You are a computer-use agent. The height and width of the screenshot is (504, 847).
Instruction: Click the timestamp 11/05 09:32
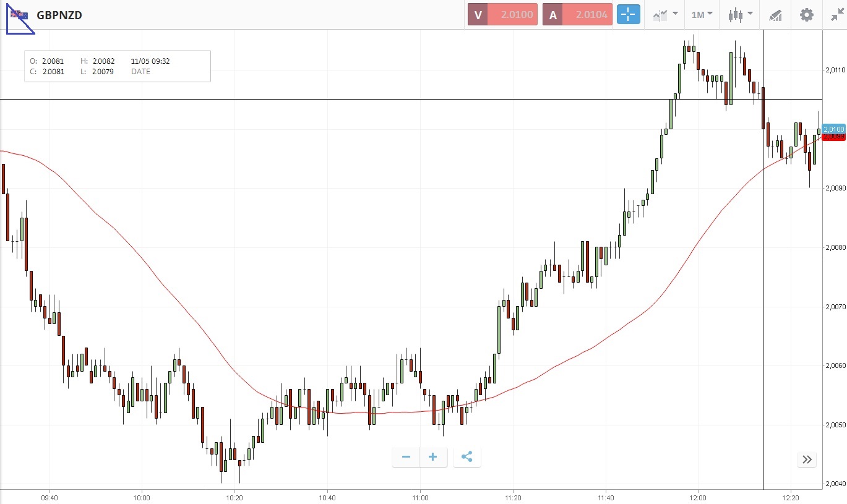click(x=150, y=61)
